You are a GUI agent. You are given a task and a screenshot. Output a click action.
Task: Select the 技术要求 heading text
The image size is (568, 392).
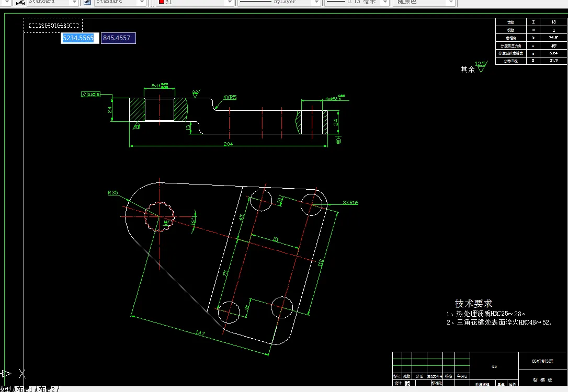pos(473,303)
